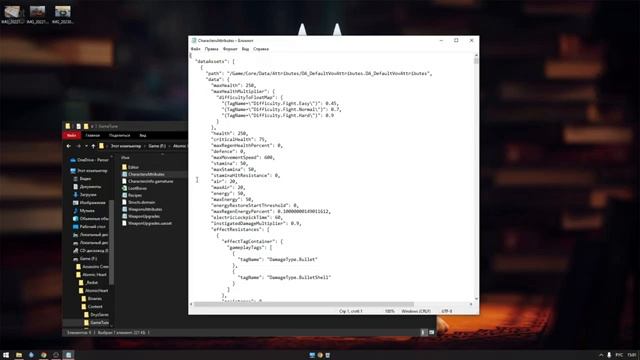Select CharactersAttributes file in Explorer list
Viewport: 640px width, 360px height.
point(143,174)
